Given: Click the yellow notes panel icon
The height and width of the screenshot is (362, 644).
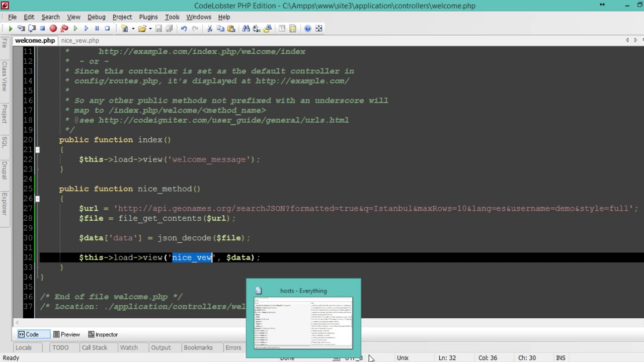Looking at the screenshot, I should (x=293, y=29).
